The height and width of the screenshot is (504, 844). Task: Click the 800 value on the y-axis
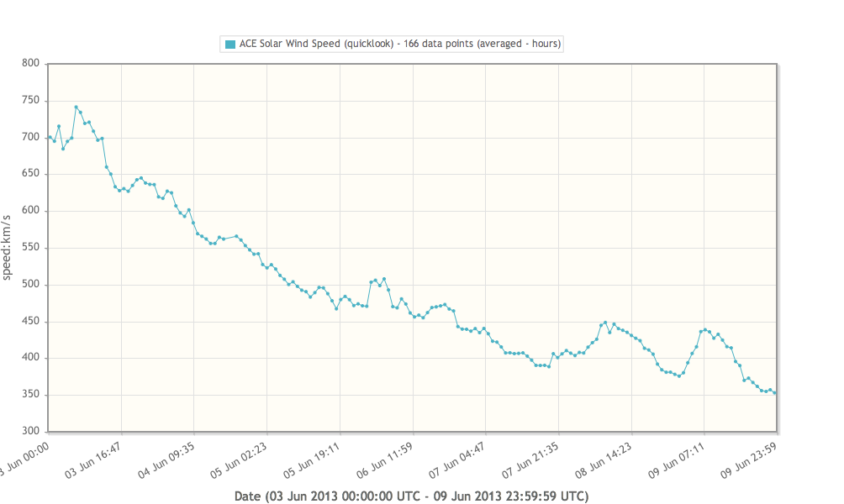pyautogui.click(x=31, y=64)
